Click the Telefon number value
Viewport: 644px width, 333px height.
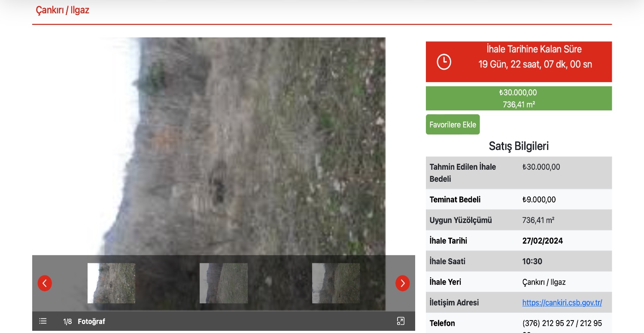click(562, 323)
